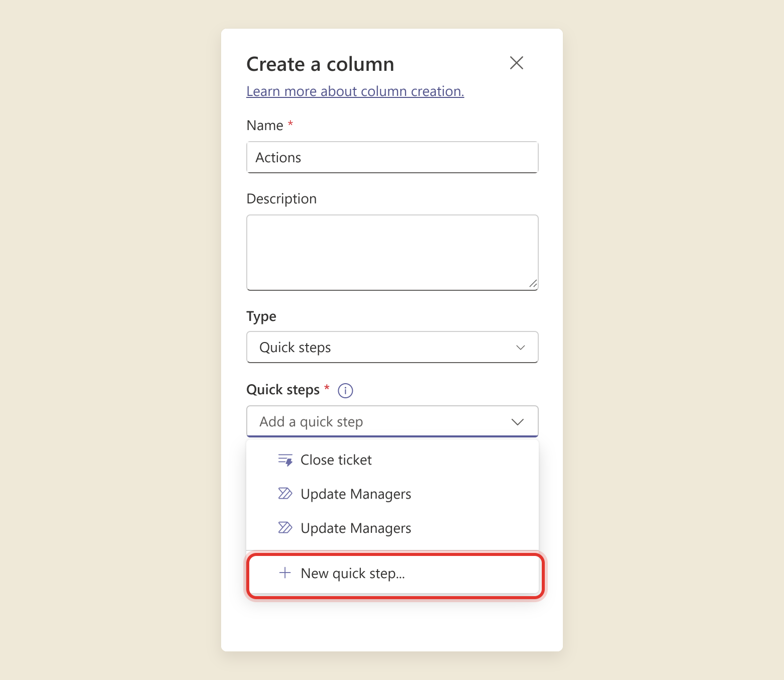Screen dimensions: 784x680
Task: Click the Quick steps info icon
Action: point(345,390)
